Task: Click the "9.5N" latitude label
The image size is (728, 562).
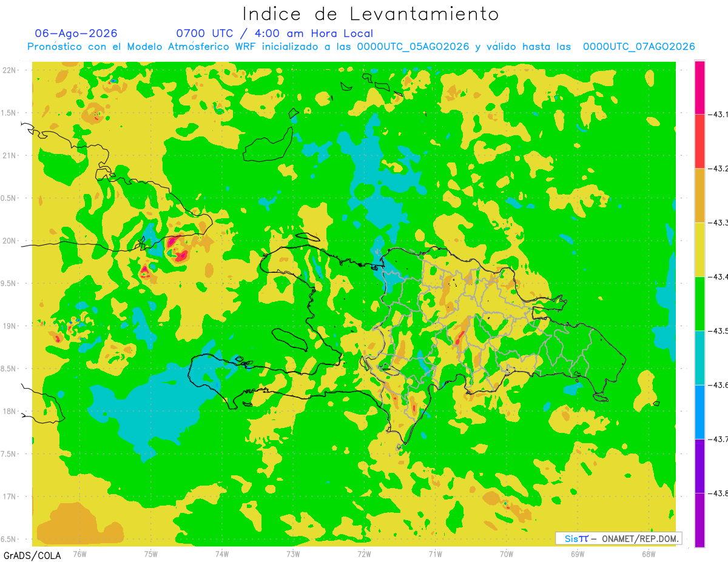Action: [9, 283]
